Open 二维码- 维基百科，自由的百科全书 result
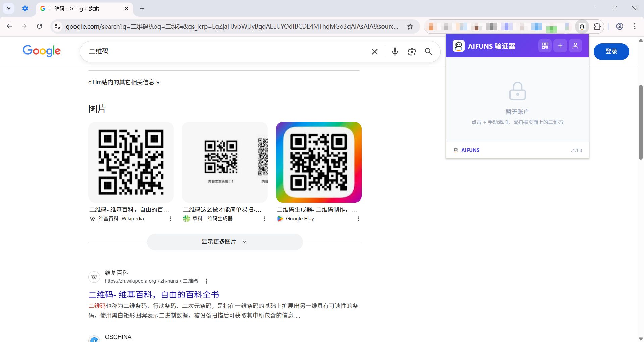Viewport: 644px width, 342px height. [x=154, y=295]
